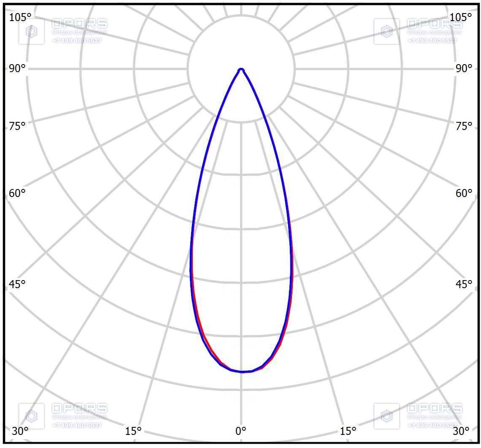481x448 pixels.
Task: Click the right 75° axis label
Action: pyautogui.click(x=464, y=126)
